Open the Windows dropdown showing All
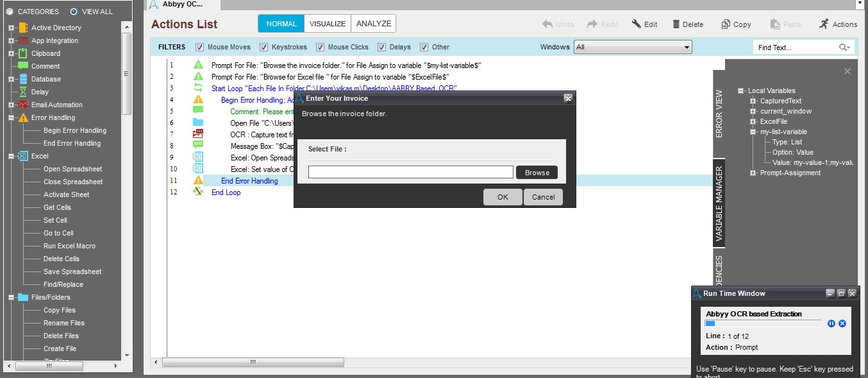Viewport: 868px width, 378px height. [633, 47]
